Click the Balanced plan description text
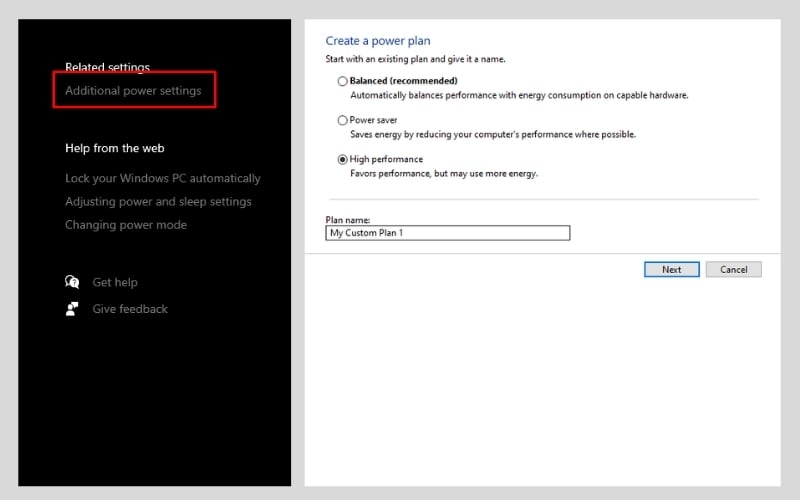800x500 pixels. point(519,95)
